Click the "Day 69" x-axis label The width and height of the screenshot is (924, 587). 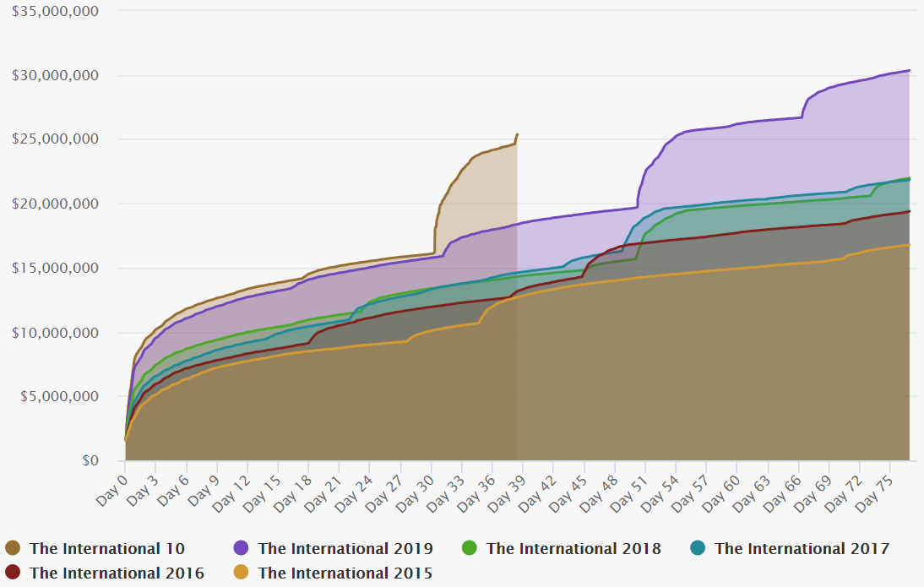(x=814, y=492)
